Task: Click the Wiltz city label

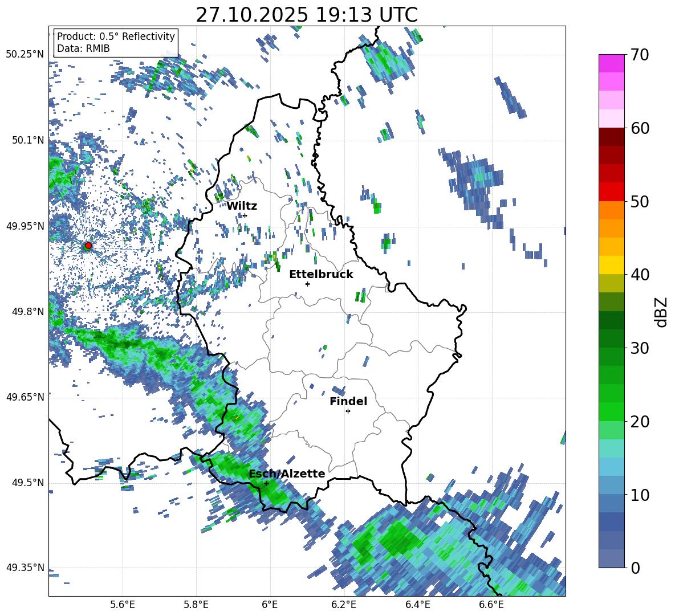Action: coord(242,206)
